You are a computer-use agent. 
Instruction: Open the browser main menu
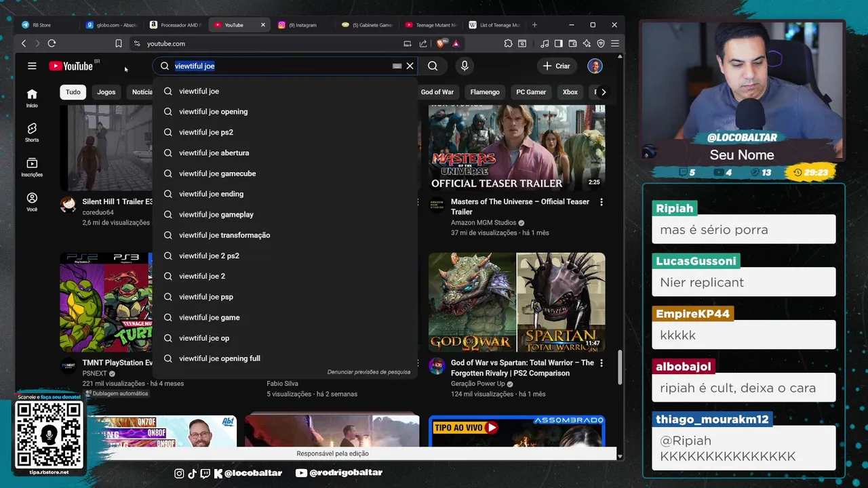(x=615, y=43)
